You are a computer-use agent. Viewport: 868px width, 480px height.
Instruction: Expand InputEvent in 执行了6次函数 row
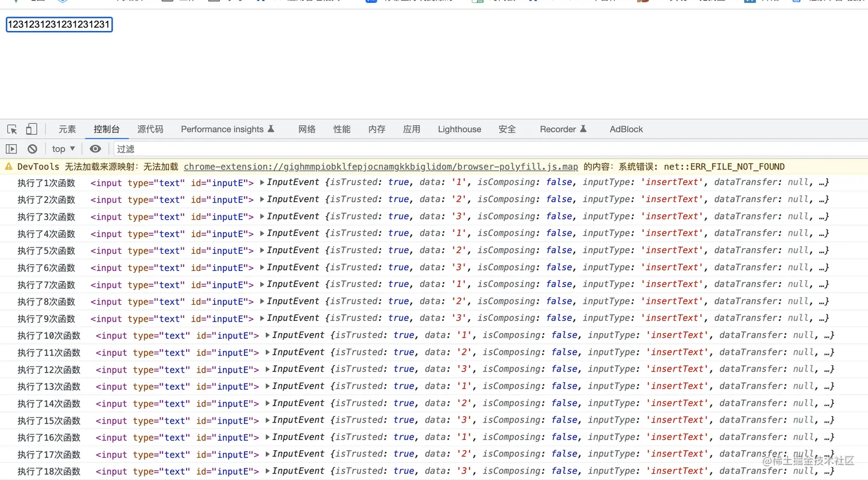click(262, 268)
